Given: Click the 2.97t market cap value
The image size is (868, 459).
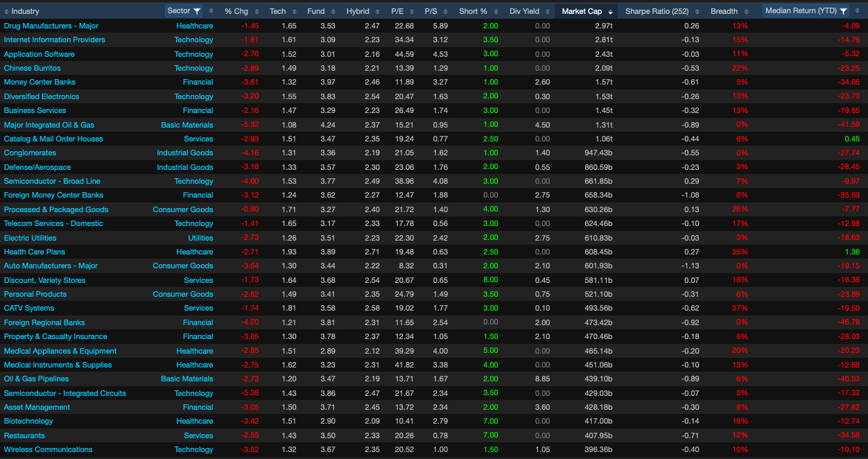Looking at the screenshot, I should tap(603, 26).
